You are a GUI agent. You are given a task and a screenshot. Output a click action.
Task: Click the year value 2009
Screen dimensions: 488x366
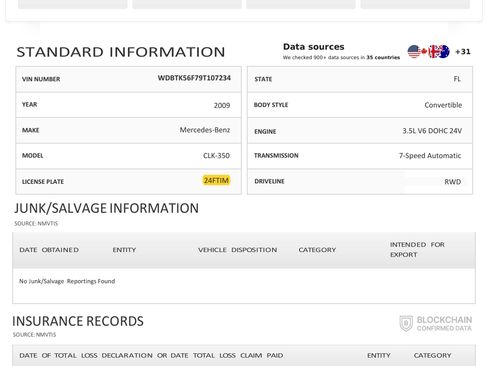click(x=222, y=105)
